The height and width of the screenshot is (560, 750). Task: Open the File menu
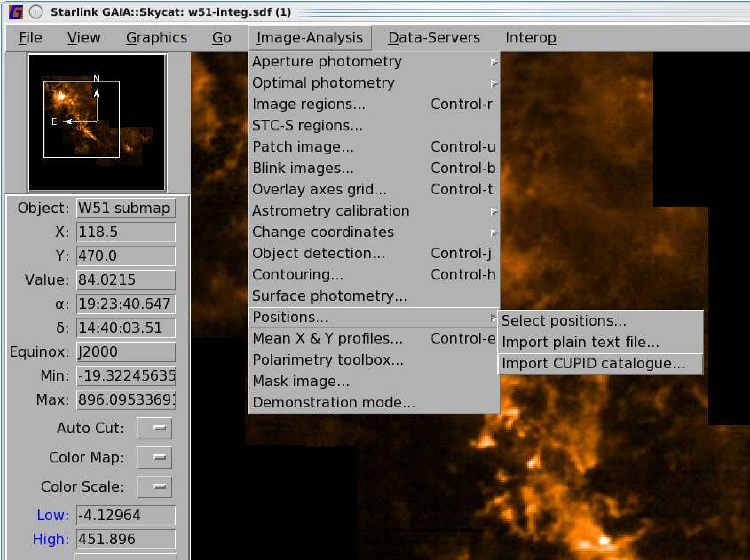coord(31,37)
